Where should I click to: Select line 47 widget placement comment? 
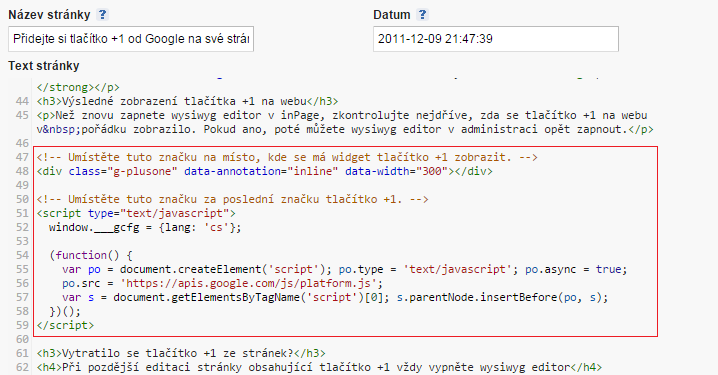pyautogui.click(x=287, y=158)
